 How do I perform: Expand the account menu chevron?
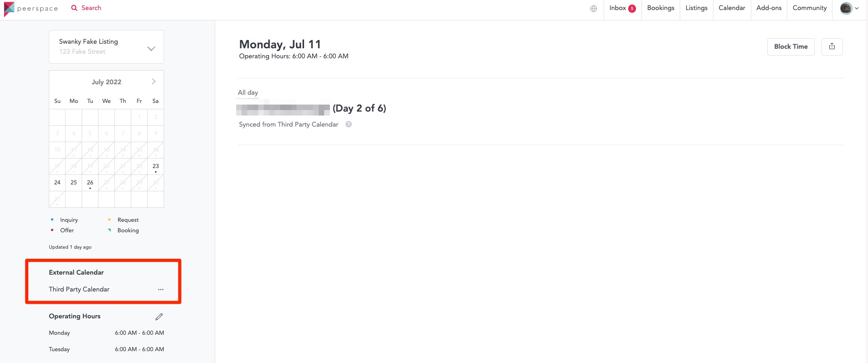point(857,8)
